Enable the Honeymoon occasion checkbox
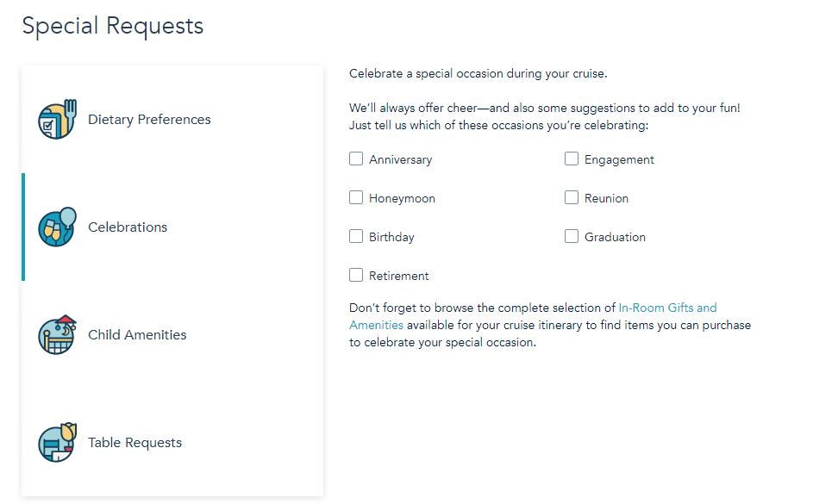 click(x=356, y=197)
